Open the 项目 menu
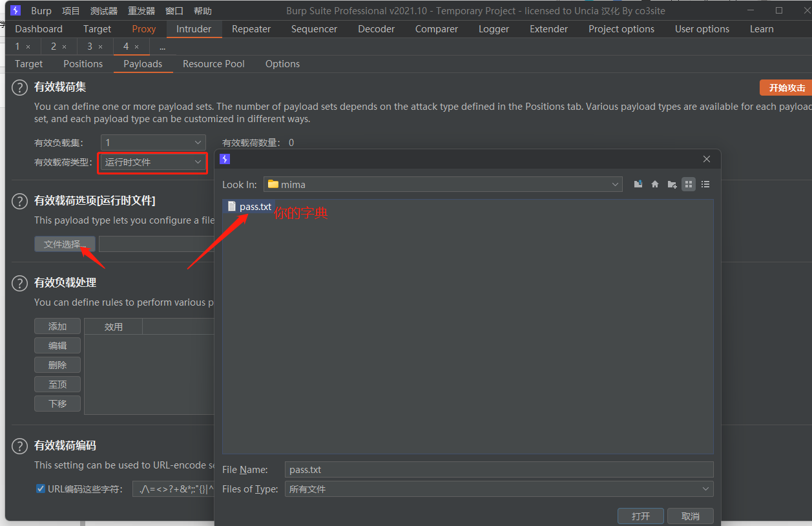Viewport: 812px width, 526px height. [71, 11]
